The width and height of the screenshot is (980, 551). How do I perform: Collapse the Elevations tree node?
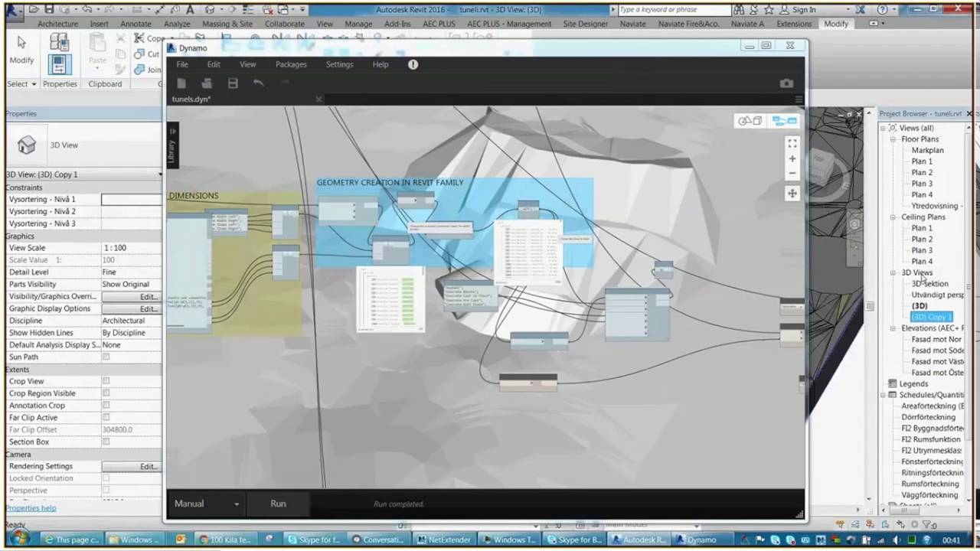coord(893,328)
